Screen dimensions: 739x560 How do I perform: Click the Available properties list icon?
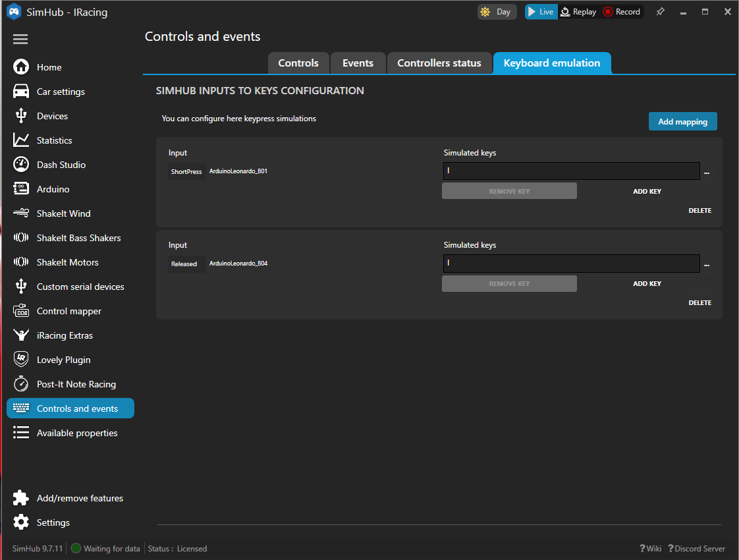pyautogui.click(x=20, y=433)
